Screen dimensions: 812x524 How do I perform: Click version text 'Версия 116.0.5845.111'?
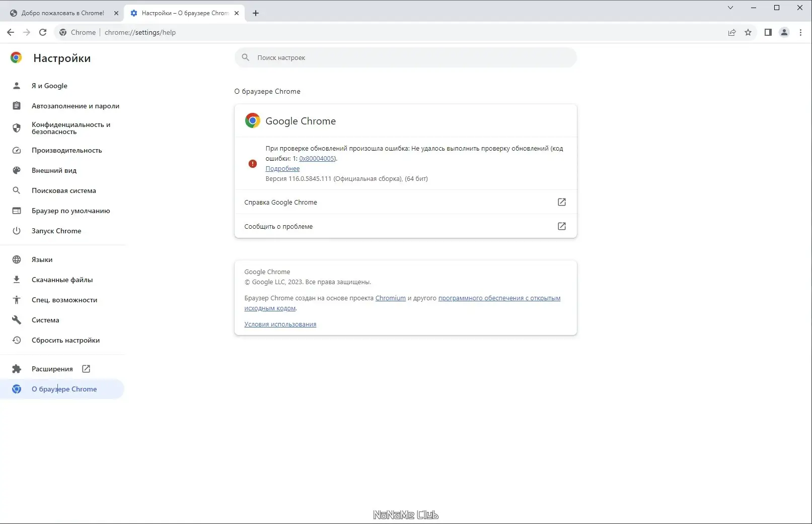click(x=298, y=178)
